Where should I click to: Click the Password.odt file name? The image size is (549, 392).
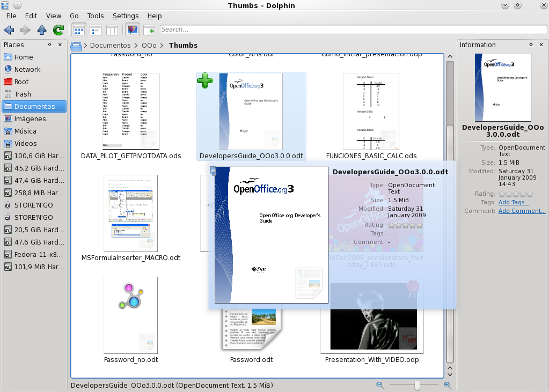coord(251,359)
